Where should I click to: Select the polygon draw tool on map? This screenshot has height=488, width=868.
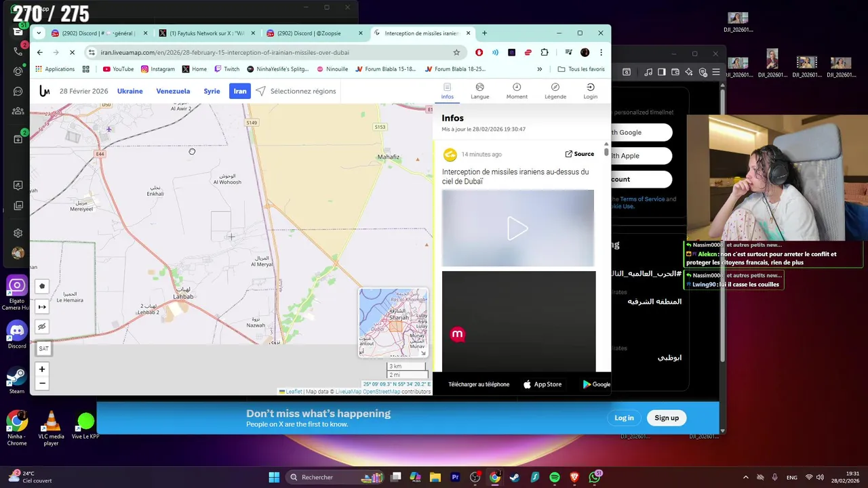pyautogui.click(x=42, y=286)
